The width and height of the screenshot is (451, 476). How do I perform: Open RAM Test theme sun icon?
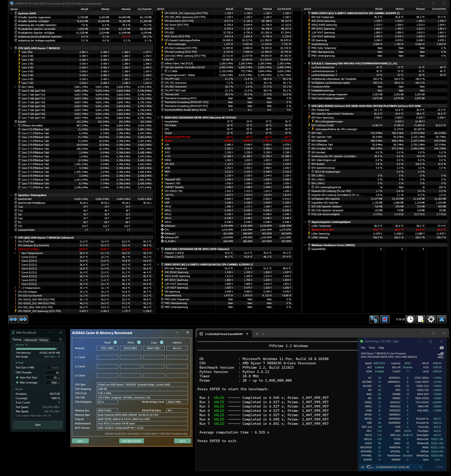pyautogui.click(x=60, y=339)
